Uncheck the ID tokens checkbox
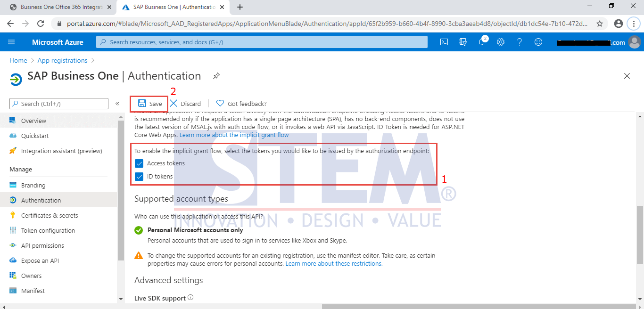The height and width of the screenshot is (309, 644). click(139, 176)
